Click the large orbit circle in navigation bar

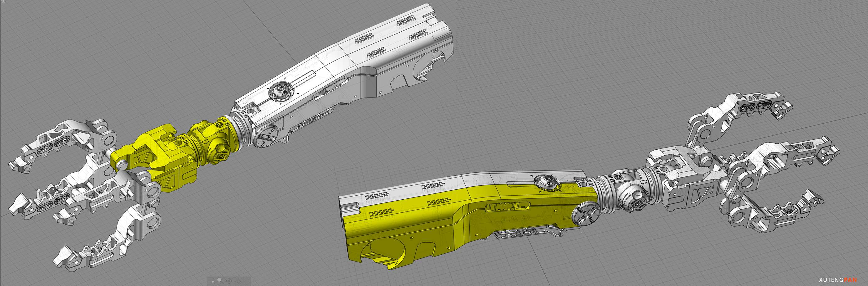coord(219,280)
